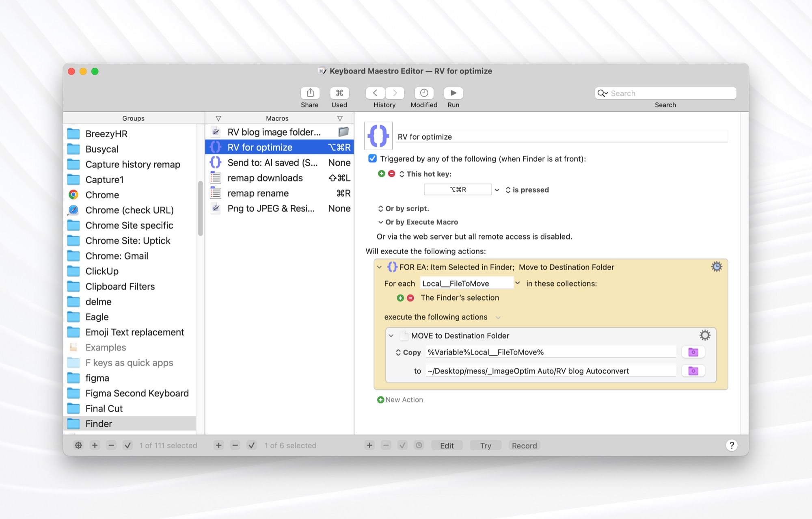The height and width of the screenshot is (519, 812).
Task: Choose destination folder via 'to' row icon
Action: 693,371
